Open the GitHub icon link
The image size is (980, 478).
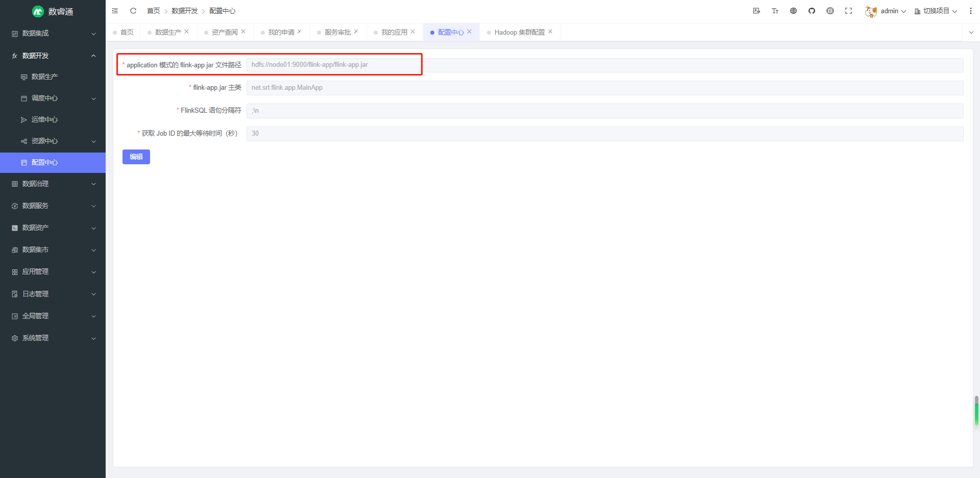click(x=812, y=11)
